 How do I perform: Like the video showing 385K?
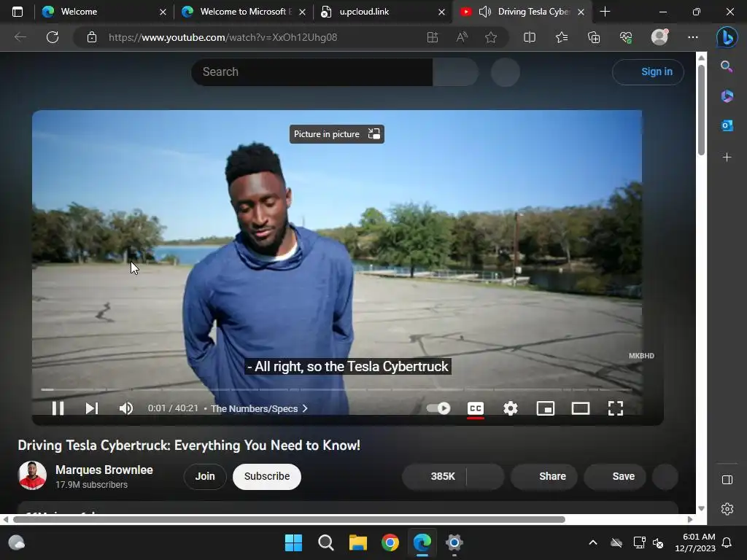click(x=435, y=476)
